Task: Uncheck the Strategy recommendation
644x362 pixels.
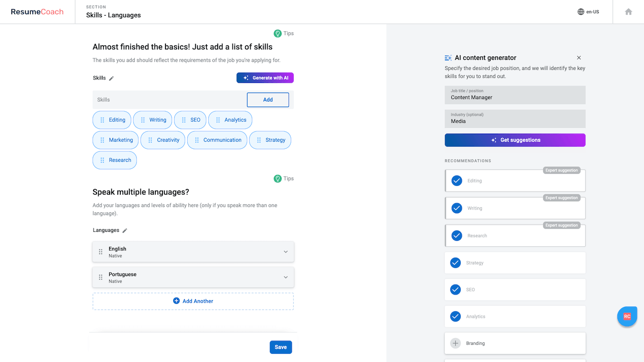Action: [x=455, y=262]
